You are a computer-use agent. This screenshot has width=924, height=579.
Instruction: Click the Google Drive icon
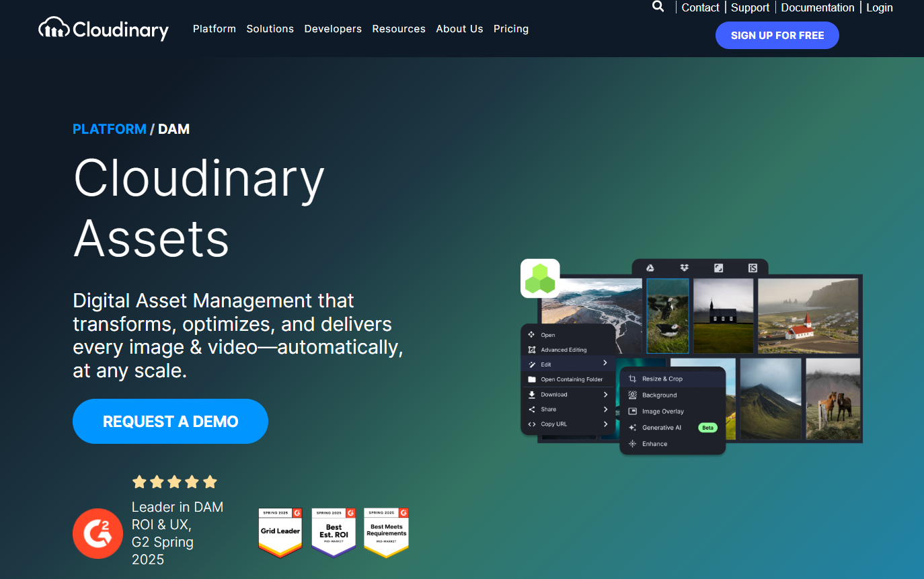(x=650, y=268)
